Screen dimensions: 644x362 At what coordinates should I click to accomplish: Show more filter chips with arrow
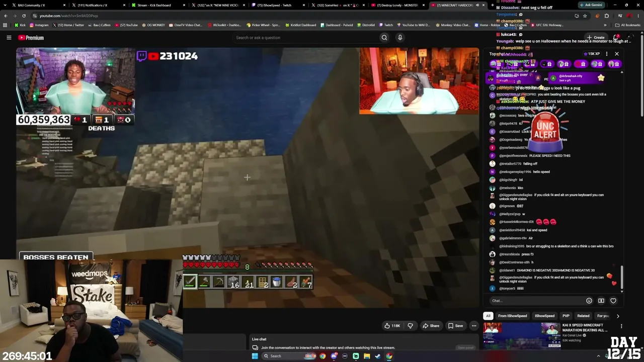click(618, 316)
